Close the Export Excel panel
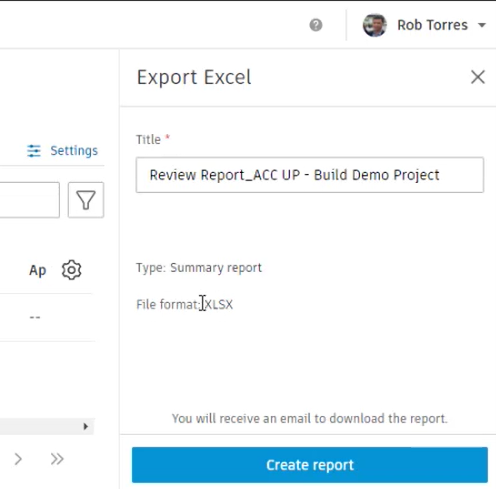The image size is (496, 489). pos(478,77)
